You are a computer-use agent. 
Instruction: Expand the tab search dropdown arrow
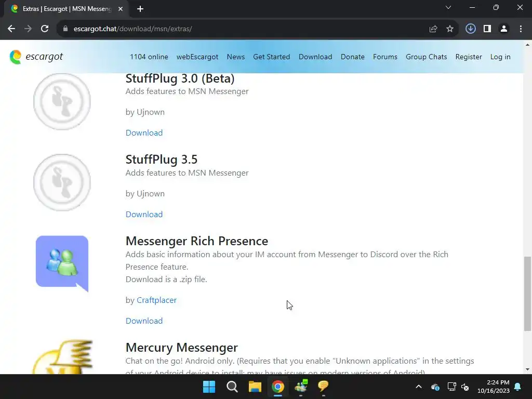(448, 7)
